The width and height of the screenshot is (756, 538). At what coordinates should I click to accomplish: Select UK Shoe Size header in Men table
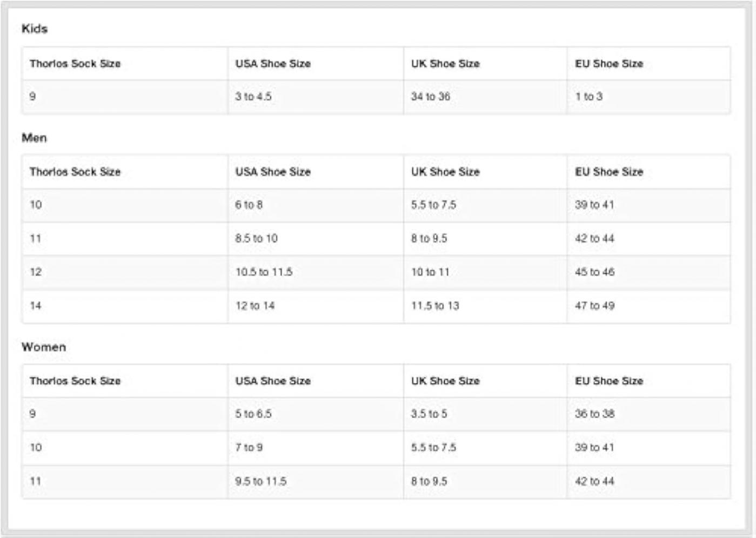point(445,172)
